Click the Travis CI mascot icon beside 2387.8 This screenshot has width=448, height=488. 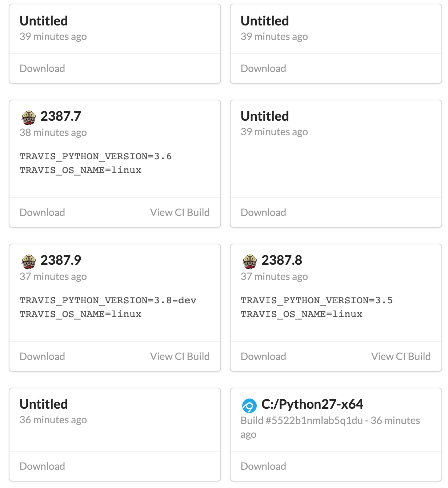(250, 261)
